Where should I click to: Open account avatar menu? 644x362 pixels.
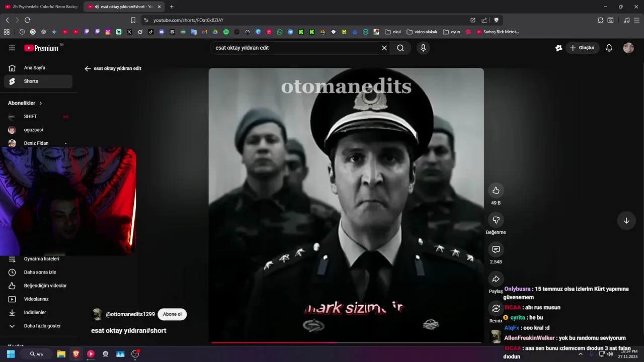click(628, 48)
